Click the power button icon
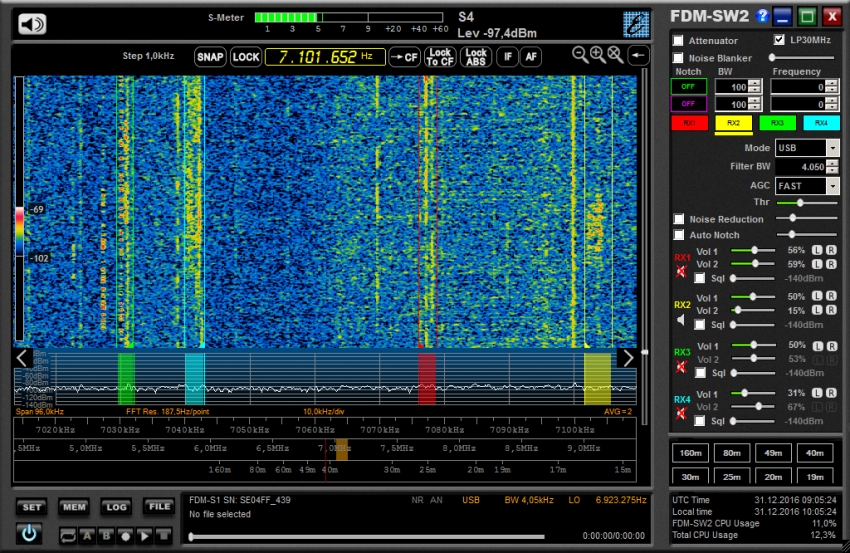Viewport: 850px width, 553px height. pyautogui.click(x=29, y=533)
